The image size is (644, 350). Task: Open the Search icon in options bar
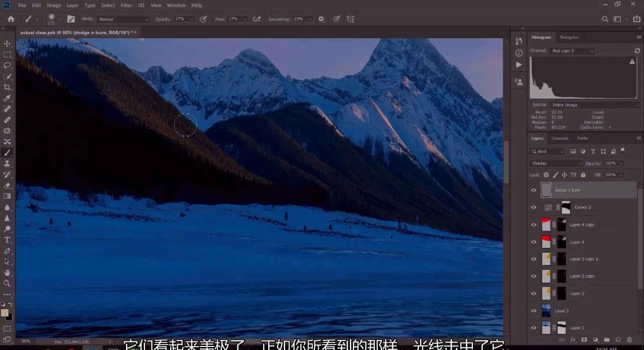(605, 19)
